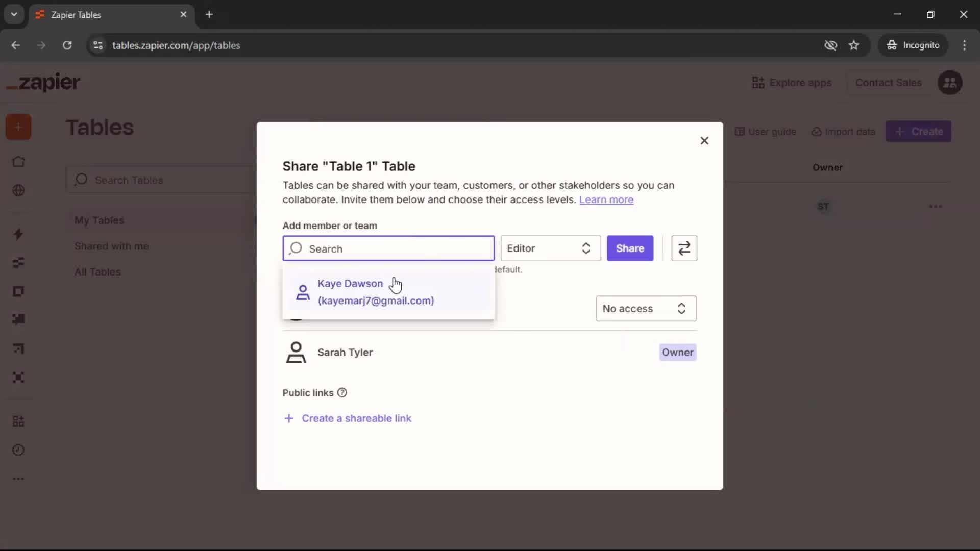Open the globe icon in sidebar
Image resolution: width=980 pixels, height=551 pixels.
[x=18, y=190]
